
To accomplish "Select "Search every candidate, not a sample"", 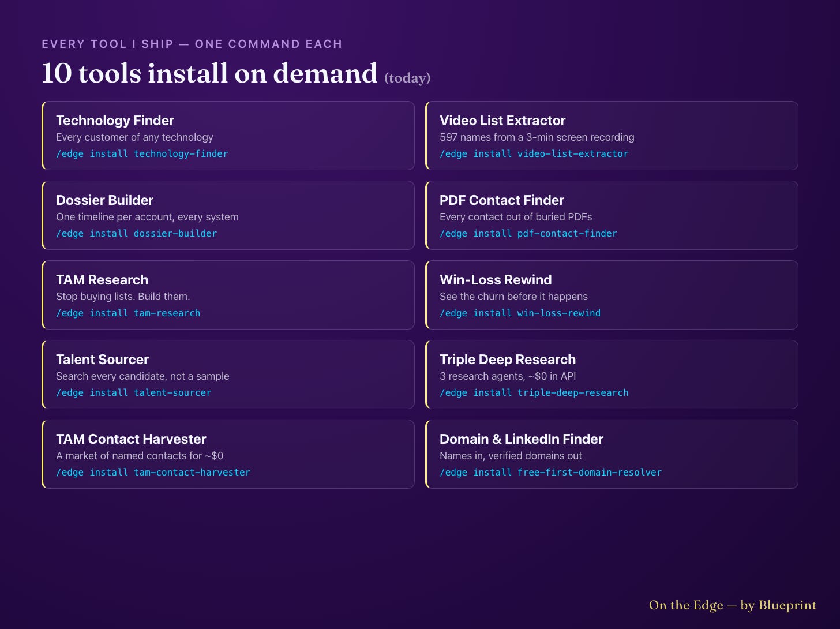I will (142, 376).
